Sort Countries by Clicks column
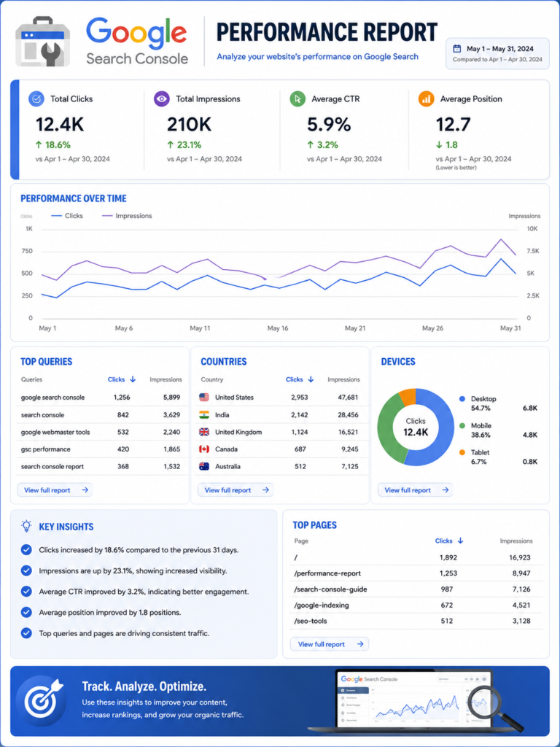Screen dimensions: 560x747 tap(300, 379)
